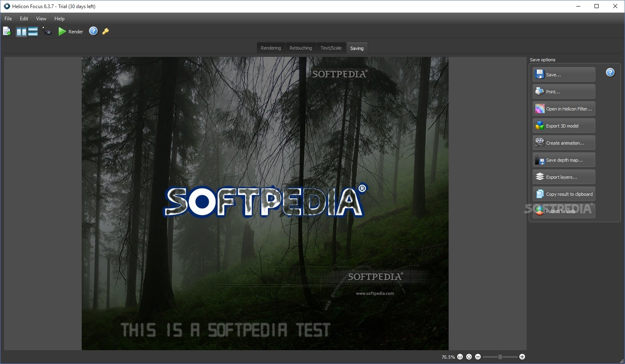This screenshot has height=364, width=625.
Task: Select the Saving tab
Action: tap(357, 48)
